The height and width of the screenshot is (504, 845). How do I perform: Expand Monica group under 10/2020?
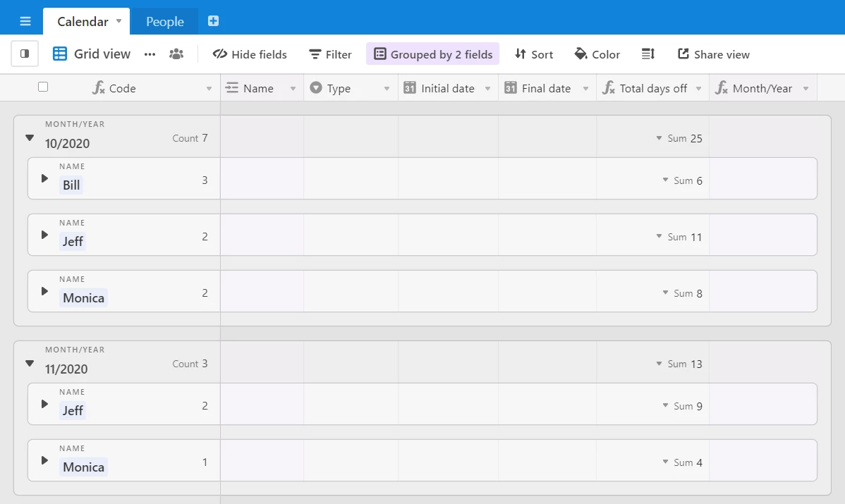pos(44,291)
